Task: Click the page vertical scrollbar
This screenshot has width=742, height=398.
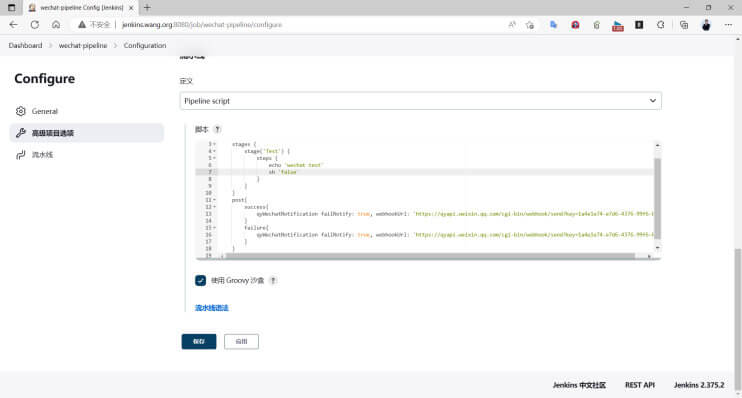Action: (738, 319)
